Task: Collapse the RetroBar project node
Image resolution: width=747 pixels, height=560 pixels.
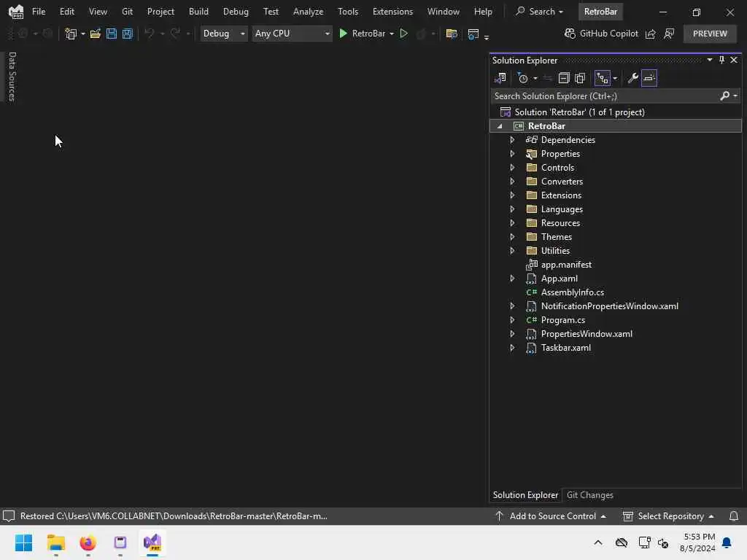Action: click(x=500, y=126)
